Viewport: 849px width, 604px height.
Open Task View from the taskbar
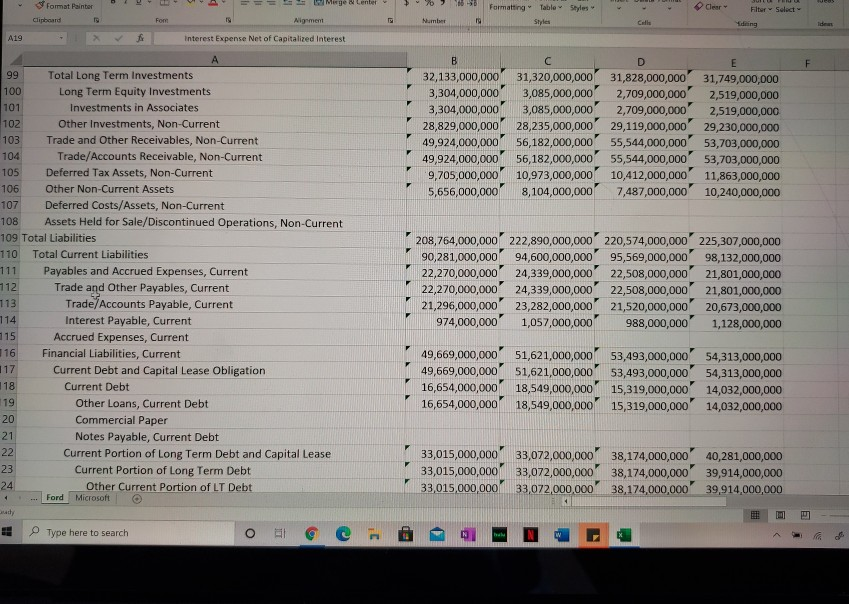click(x=280, y=534)
